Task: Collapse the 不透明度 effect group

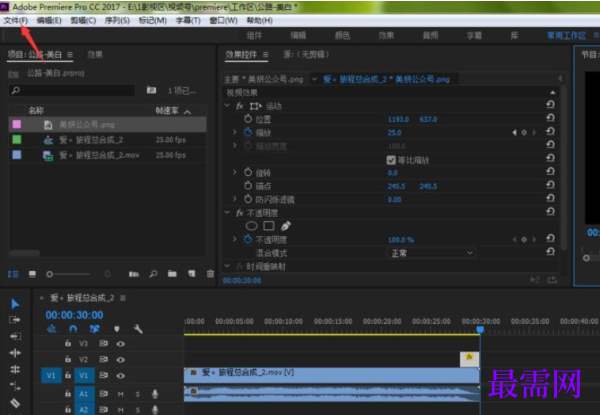Action: 227,212
